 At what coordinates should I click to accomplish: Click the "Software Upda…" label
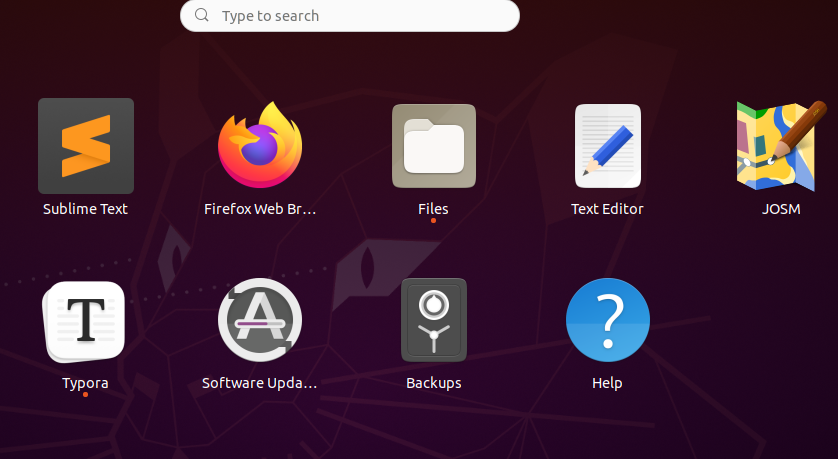[260, 383]
